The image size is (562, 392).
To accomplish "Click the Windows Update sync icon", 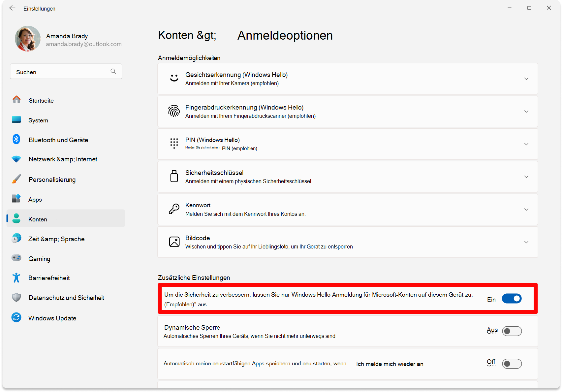I will (x=16, y=317).
